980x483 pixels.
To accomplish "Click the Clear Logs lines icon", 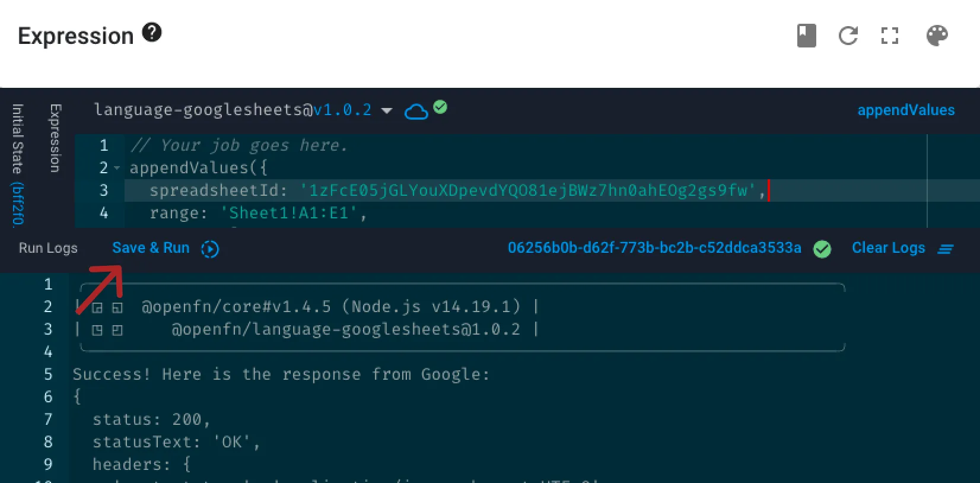I will pos(946,249).
